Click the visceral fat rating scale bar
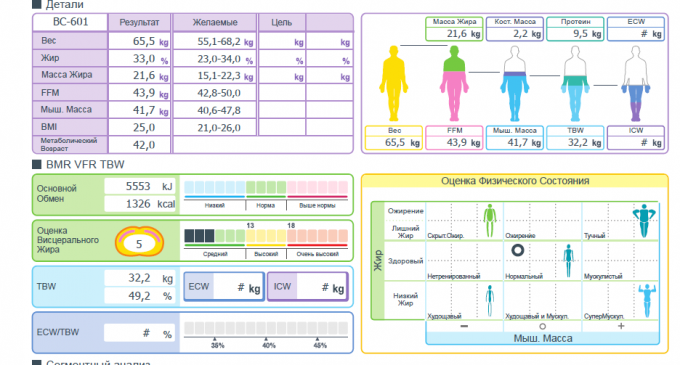The width and height of the screenshot is (680, 365). pyautogui.click(x=266, y=236)
